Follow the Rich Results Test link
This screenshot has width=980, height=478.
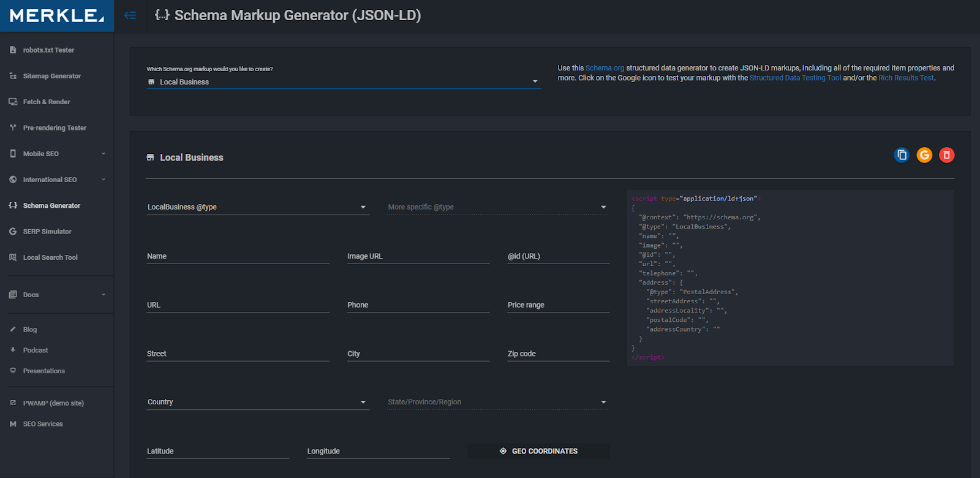(906, 78)
